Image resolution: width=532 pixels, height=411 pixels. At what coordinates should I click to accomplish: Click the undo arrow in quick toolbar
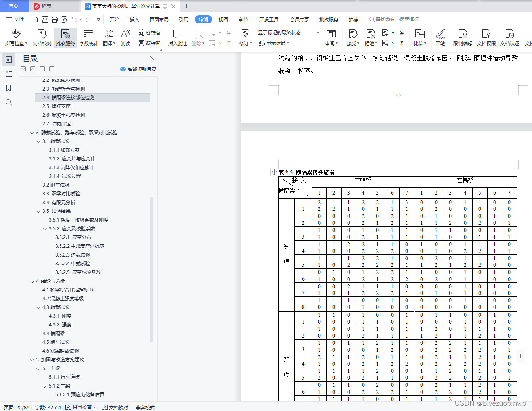75,19
